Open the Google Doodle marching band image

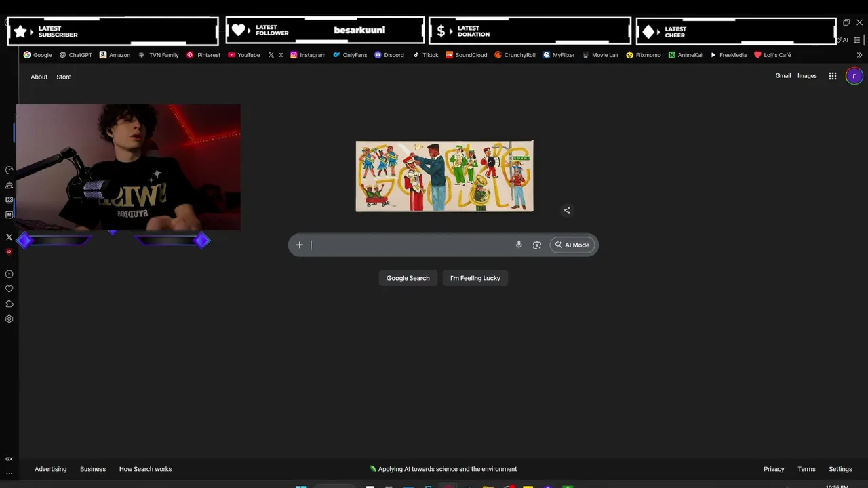(x=444, y=176)
